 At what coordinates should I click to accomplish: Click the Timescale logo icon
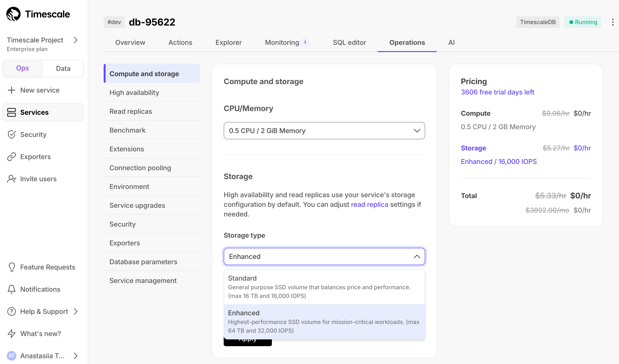click(x=13, y=14)
